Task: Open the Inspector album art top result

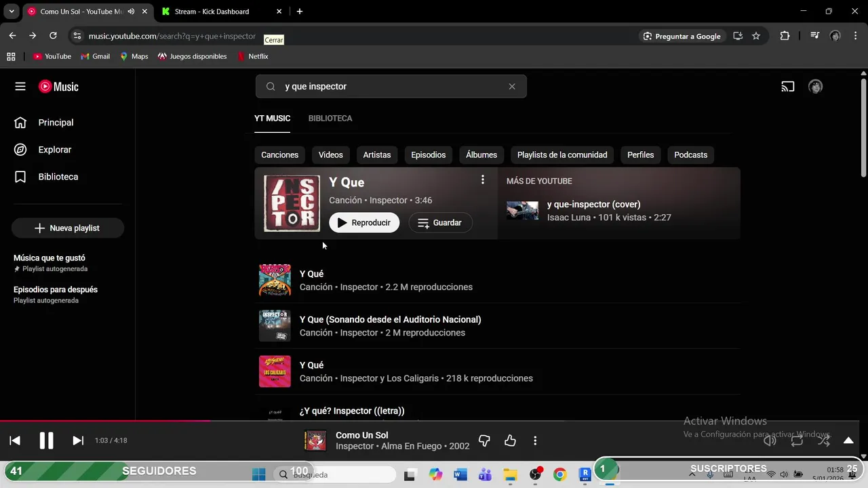Action: (x=292, y=203)
